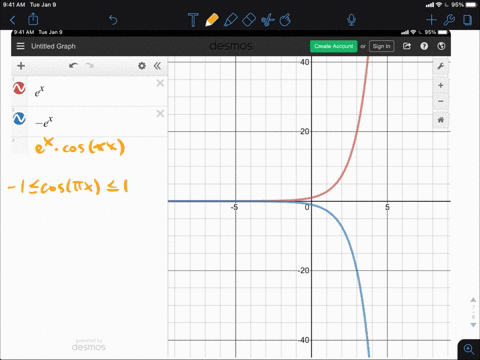Screen dimensions: 480x360
Task: Click the Untitled Graph title
Action: [x=53, y=46]
